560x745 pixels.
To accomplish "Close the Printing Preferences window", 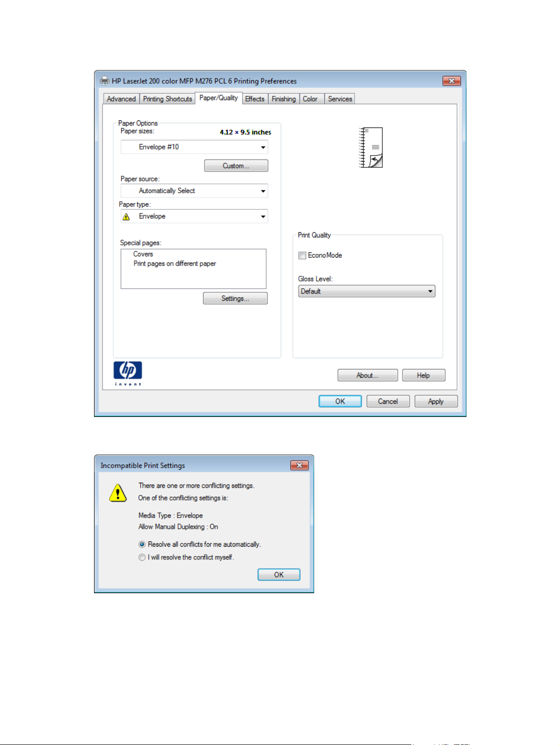I will pyautogui.click(x=451, y=81).
